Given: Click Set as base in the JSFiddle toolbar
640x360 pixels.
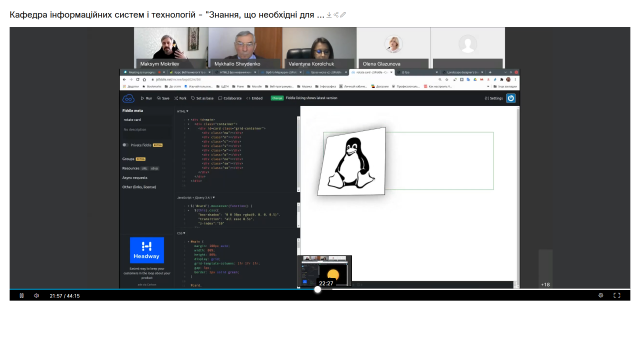Looking at the screenshot, I should point(202,98).
